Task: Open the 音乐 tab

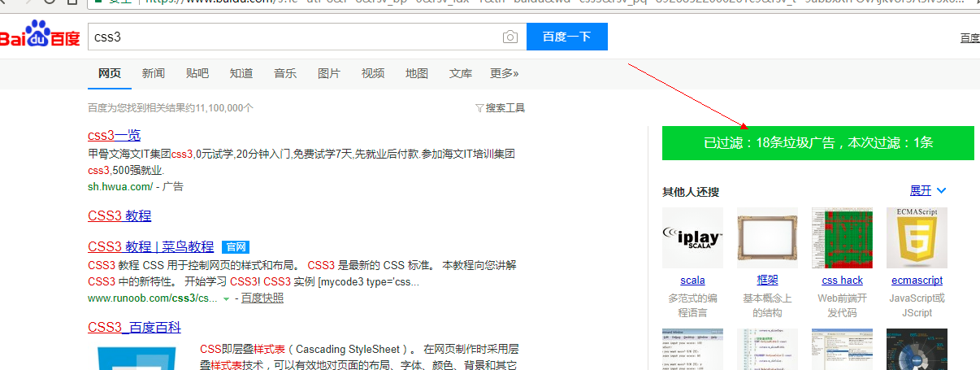Action: (x=285, y=73)
